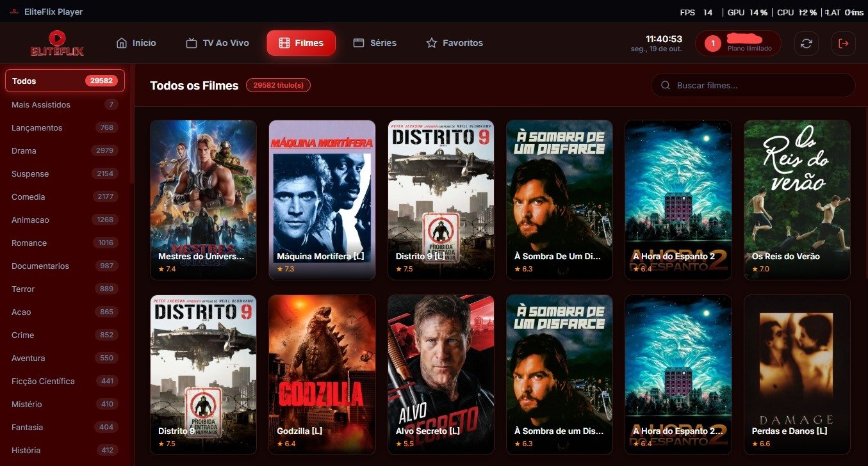Open the TV Ao Vivo tab
The width and height of the screenshot is (868, 466).
[x=217, y=43]
